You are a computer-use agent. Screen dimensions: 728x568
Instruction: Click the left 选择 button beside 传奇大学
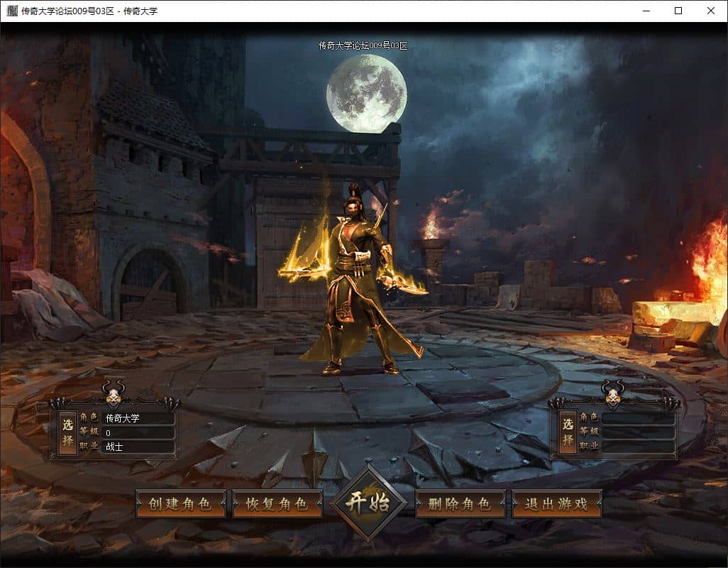pyautogui.click(x=68, y=433)
